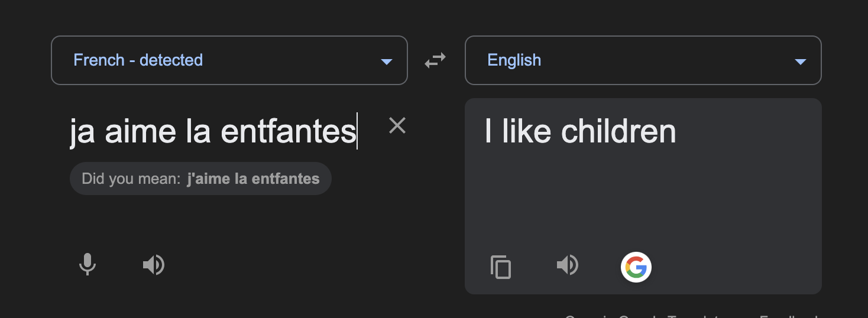Swap the source and target languages
Viewport: 868px width, 318px height.
[435, 60]
